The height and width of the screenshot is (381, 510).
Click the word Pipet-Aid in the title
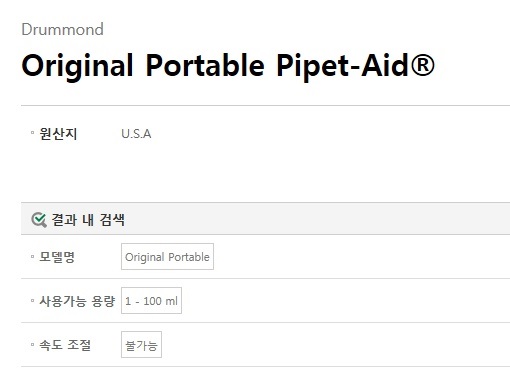(343, 66)
